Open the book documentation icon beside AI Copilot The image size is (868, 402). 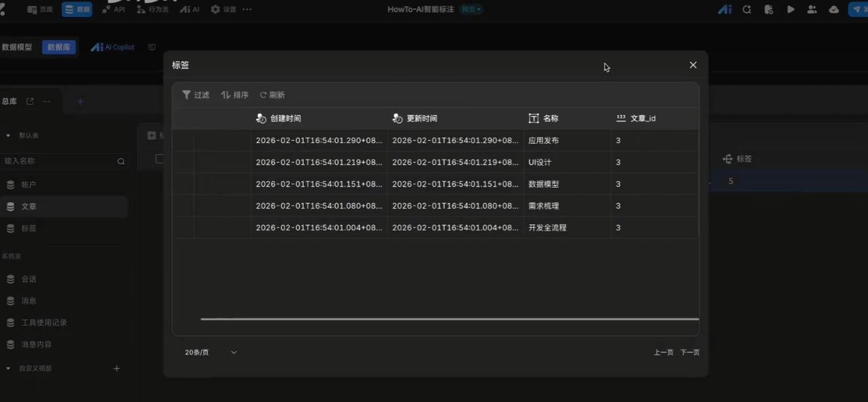tap(152, 47)
